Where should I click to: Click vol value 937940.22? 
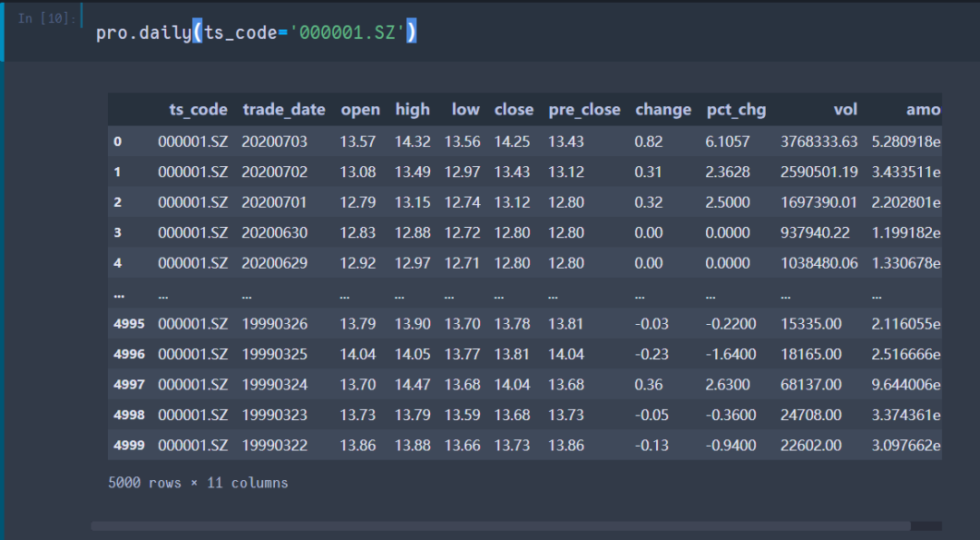pos(815,232)
